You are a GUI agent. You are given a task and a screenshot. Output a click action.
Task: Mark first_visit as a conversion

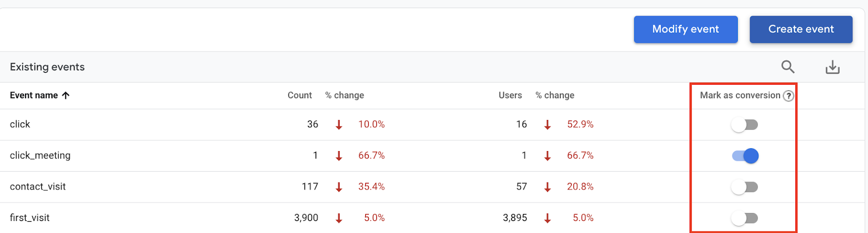(x=744, y=218)
